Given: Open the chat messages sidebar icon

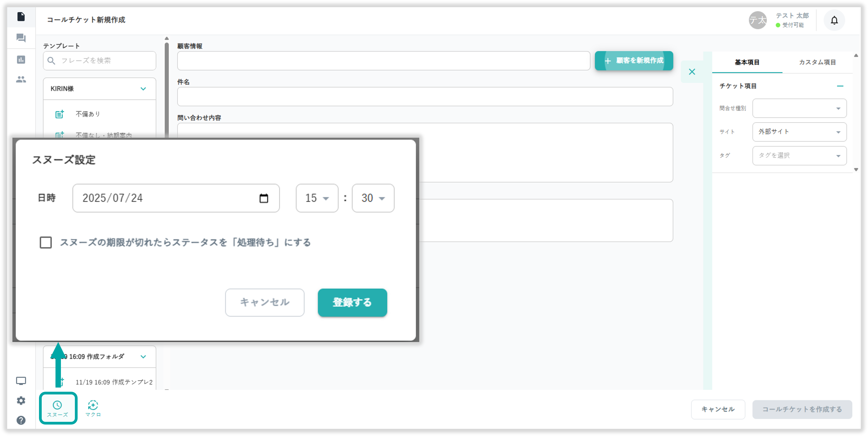Looking at the screenshot, I should point(21,38).
